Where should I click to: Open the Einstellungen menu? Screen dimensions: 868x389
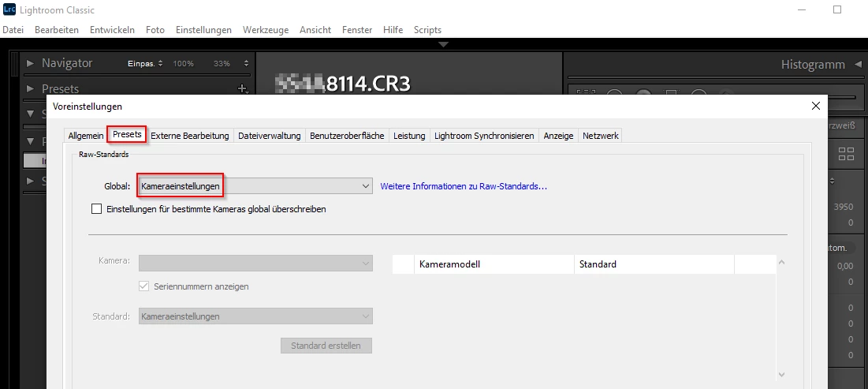[x=203, y=30]
